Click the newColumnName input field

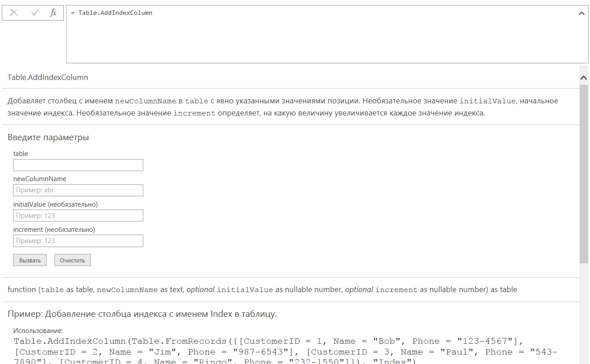coord(78,190)
